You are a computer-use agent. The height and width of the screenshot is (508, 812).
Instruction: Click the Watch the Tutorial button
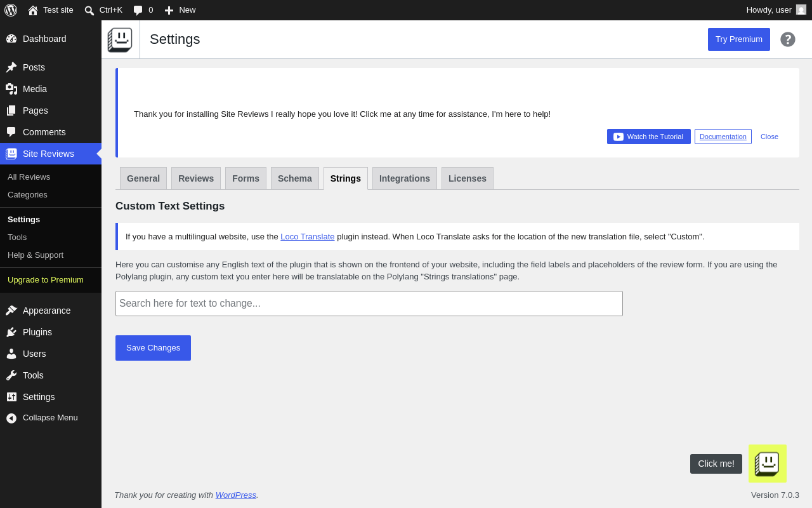coord(649,137)
